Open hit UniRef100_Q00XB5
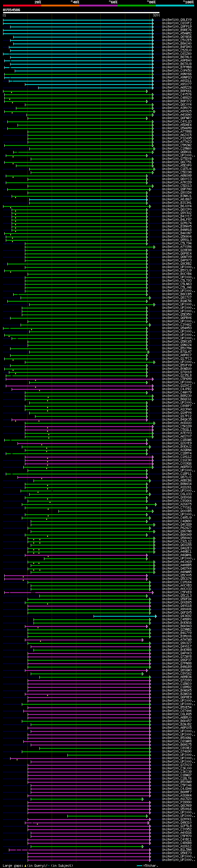Screen dimensions: 197x868 [177, 511]
